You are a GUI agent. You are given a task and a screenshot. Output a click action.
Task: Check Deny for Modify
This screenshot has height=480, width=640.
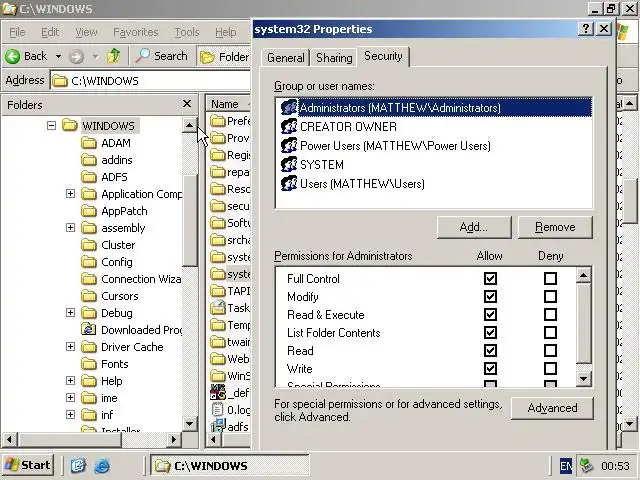click(x=550, y=297)
